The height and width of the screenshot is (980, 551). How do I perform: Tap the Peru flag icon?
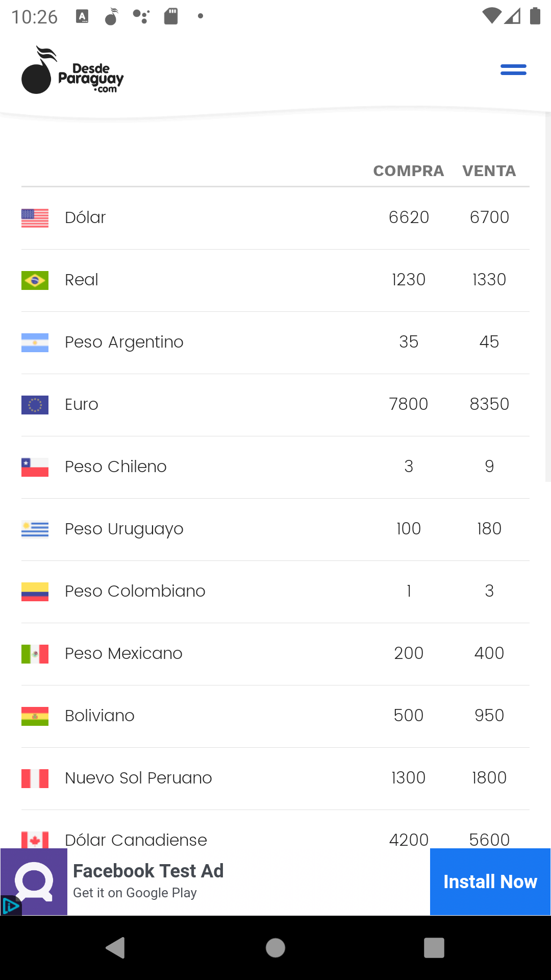[x=35, y=778]
